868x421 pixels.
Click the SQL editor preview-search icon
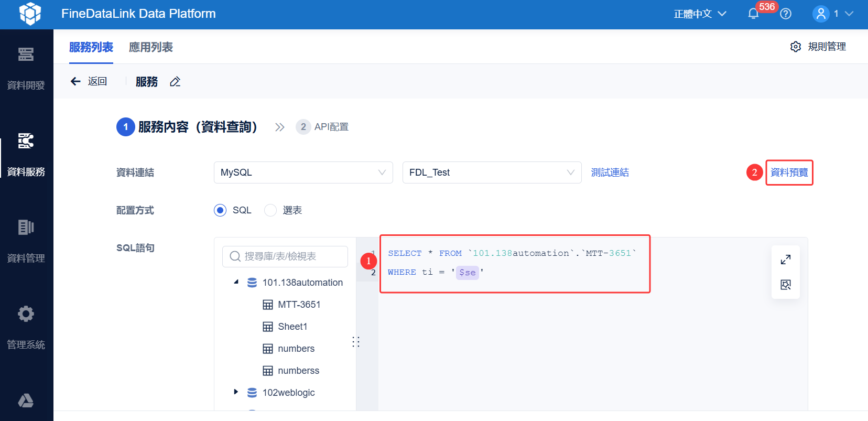point(786,285)
